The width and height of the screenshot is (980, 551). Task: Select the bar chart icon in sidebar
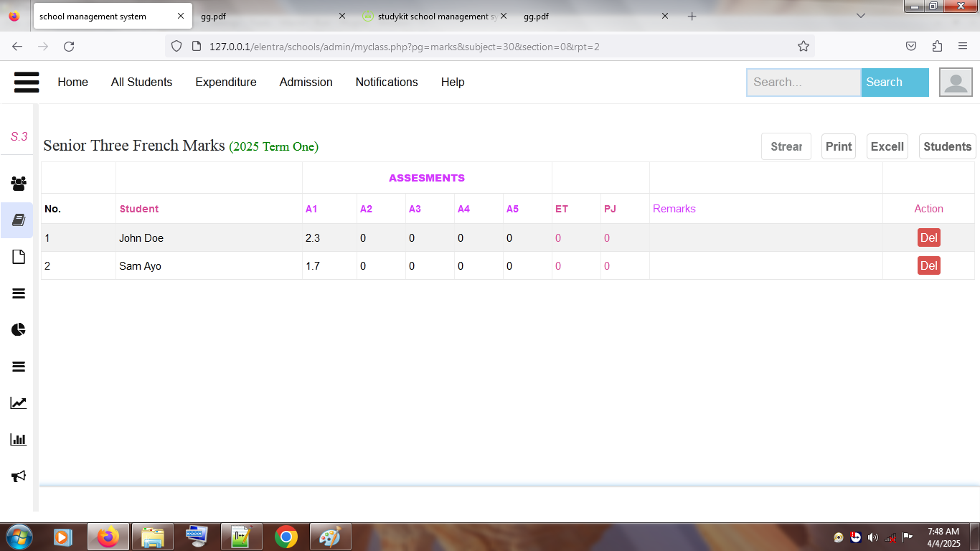(17, 439)
